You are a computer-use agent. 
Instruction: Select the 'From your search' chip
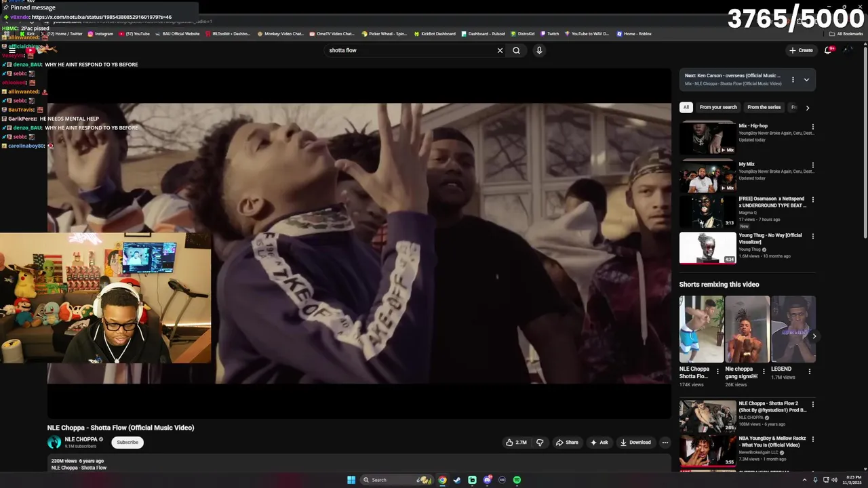(x=718, y=107)
